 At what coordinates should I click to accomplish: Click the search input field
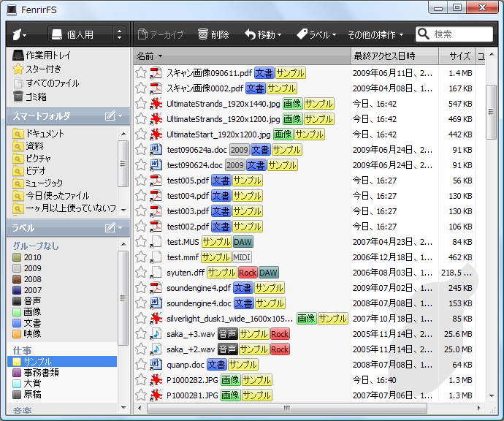pos(454,34)
